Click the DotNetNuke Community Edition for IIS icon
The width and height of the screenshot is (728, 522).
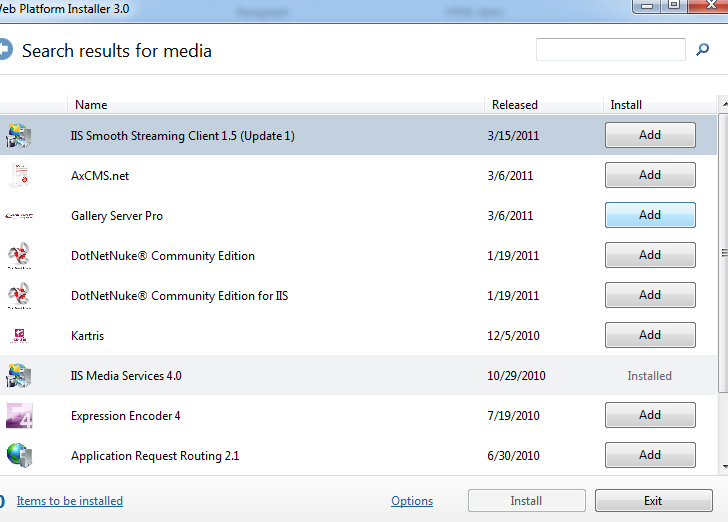coord(19,295)
